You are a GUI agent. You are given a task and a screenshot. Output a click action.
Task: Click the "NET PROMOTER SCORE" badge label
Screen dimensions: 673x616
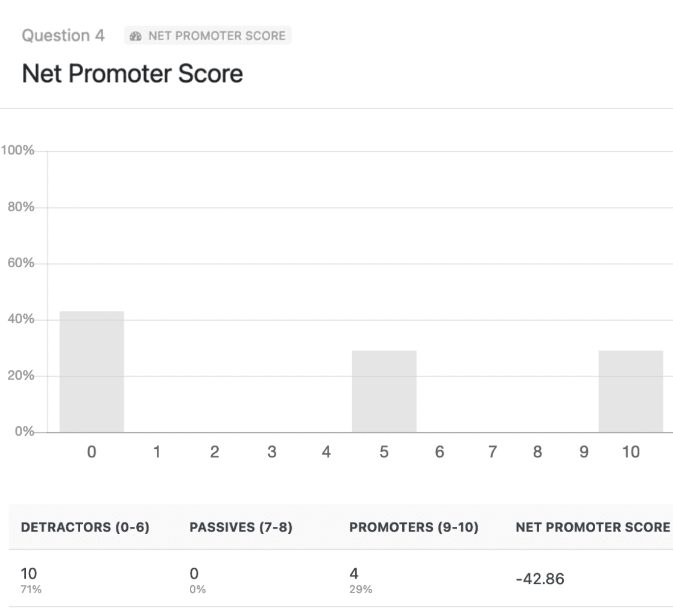(217, 36)
